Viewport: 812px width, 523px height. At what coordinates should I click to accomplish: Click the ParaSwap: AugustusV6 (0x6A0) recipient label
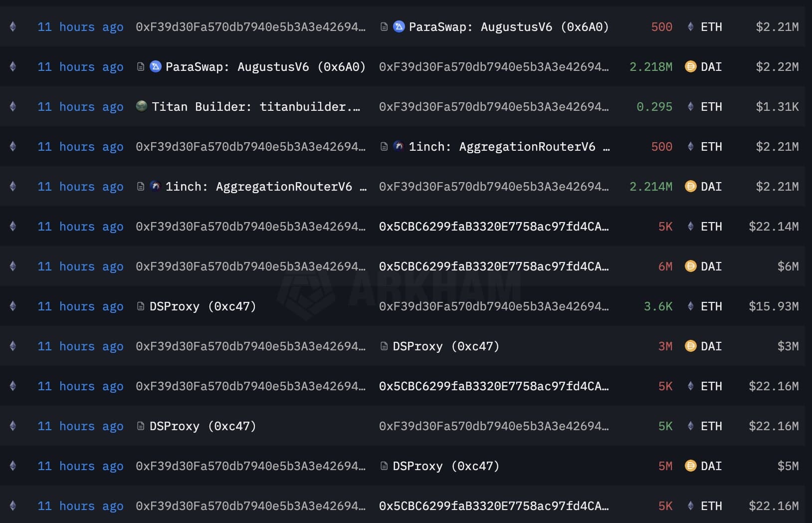508,27
